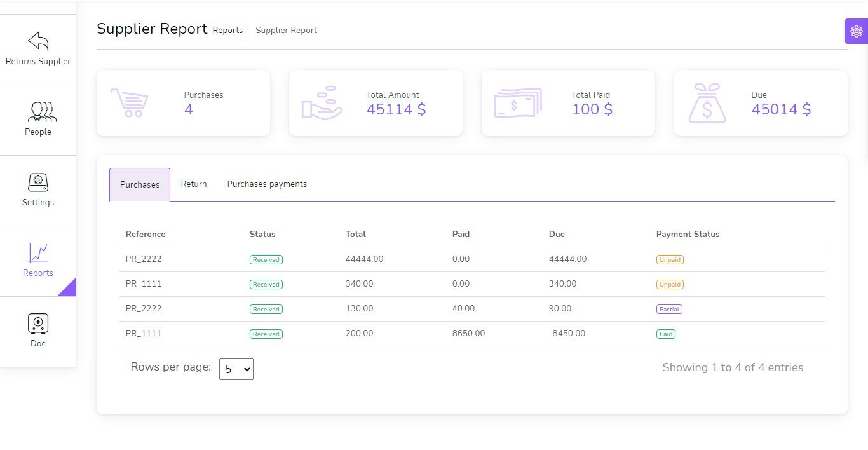Image resolution: width=868 pixels, height=450 pixels.
Task: Click the Returns Supplier arrow icon
Action: [38, 41]
